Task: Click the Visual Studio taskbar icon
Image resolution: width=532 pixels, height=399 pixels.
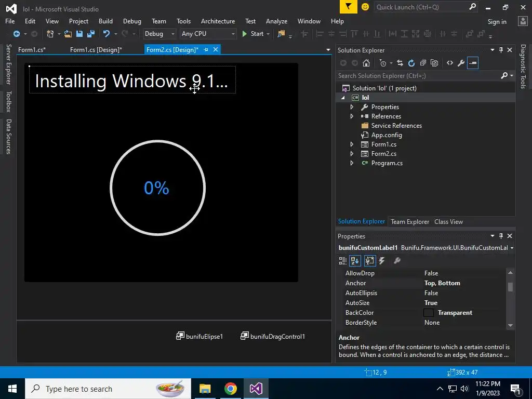Action: click(x=256, y=389)
